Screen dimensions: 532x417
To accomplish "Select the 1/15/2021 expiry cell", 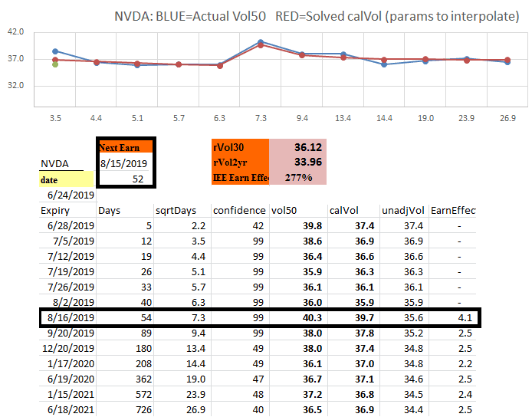I will point(67,394).
